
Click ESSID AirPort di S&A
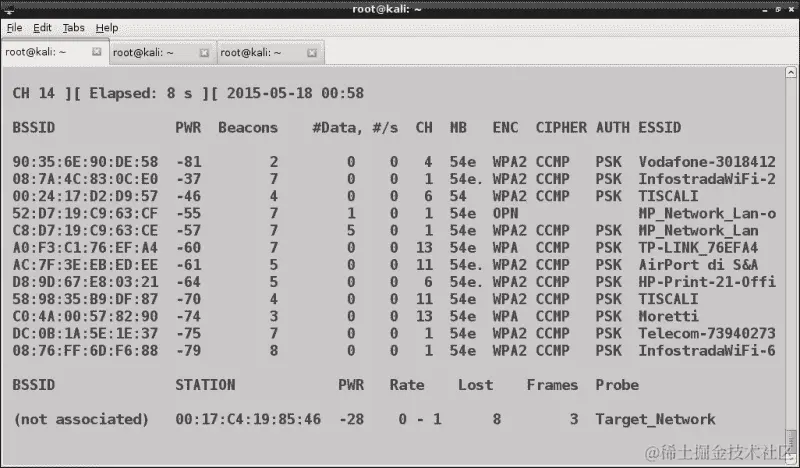698,265
